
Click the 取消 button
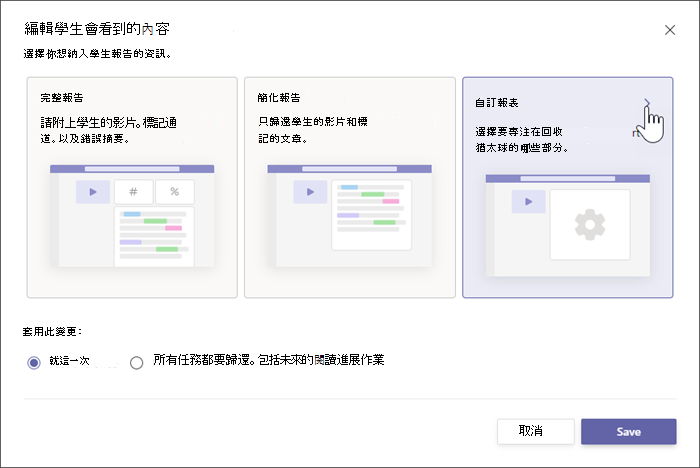tap(535, 431)
